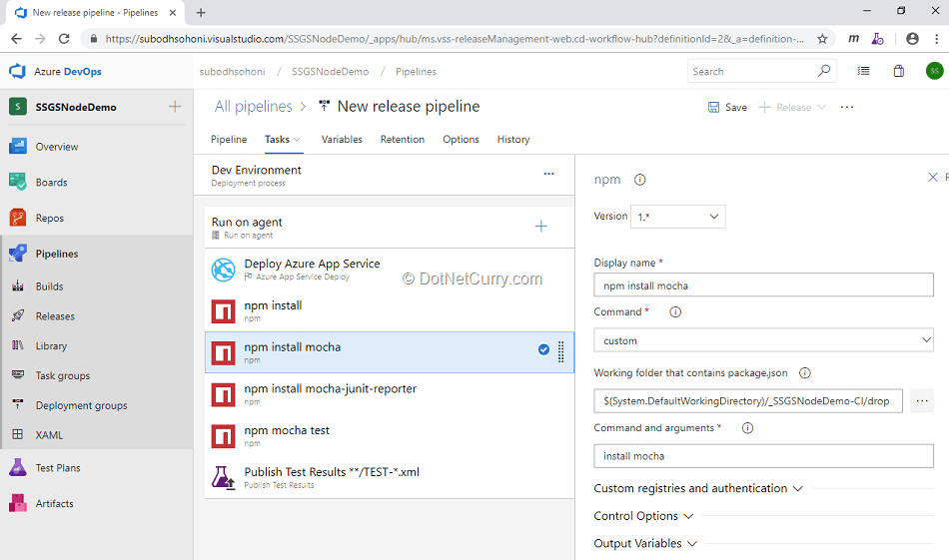Open Deployment groups page

pyautogui.click(x=81, y=405)
